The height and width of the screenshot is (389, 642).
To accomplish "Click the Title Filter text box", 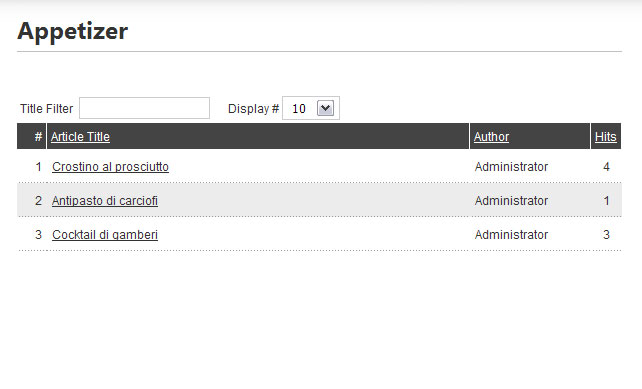I will [144, 108].
